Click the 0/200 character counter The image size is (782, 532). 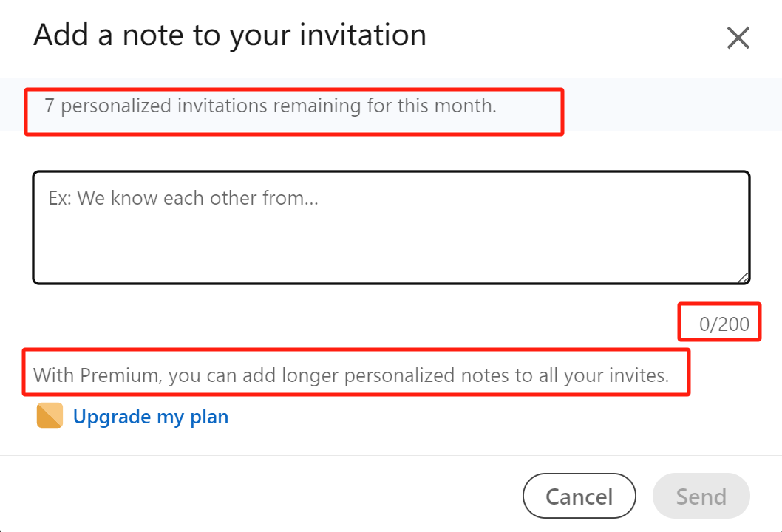[x=724, y=324]
